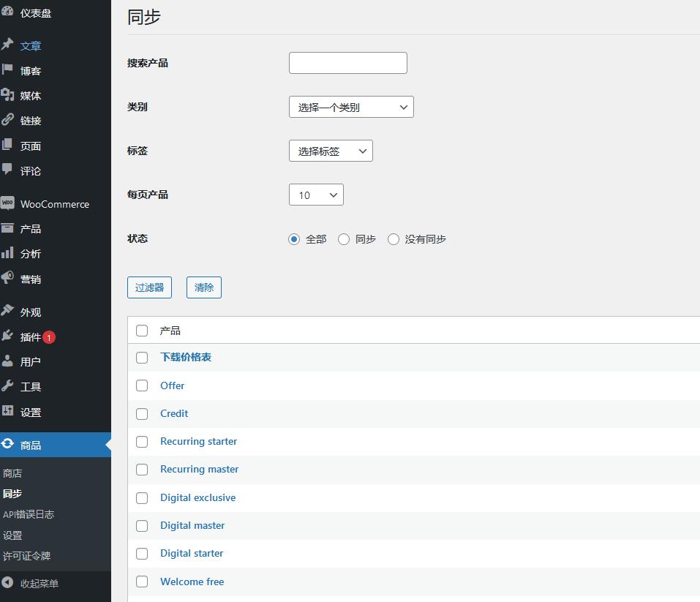Click the flag icon beside 博客
Screen dimensions: 700x602
point(7,69)
